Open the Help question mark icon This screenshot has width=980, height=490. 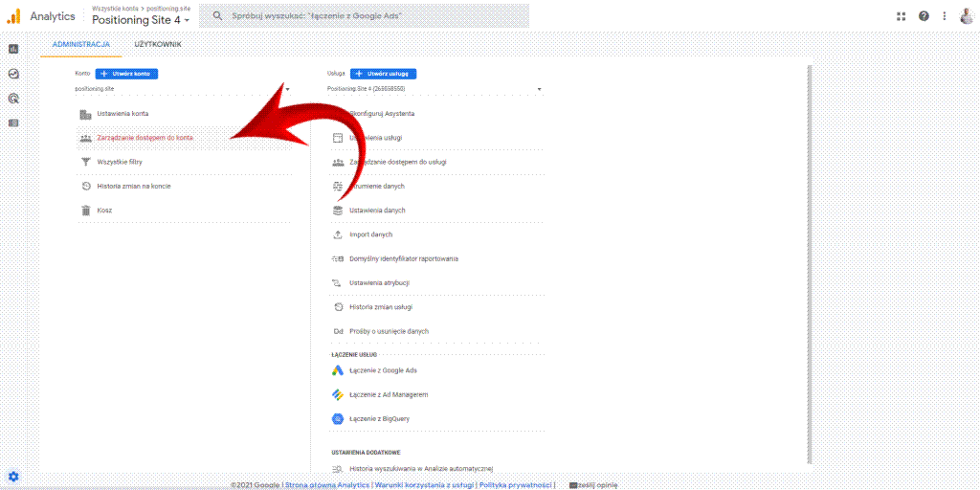pyautogui.click(x=924, y=16)
